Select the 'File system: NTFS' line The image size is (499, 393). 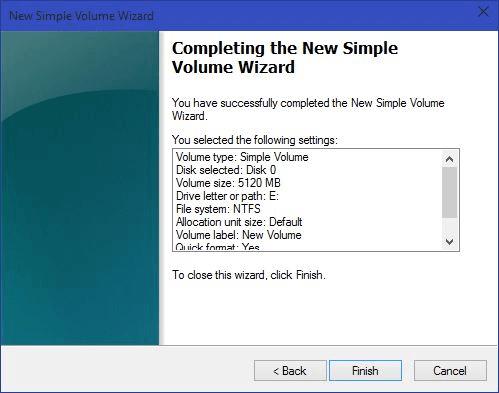[218, 209]
